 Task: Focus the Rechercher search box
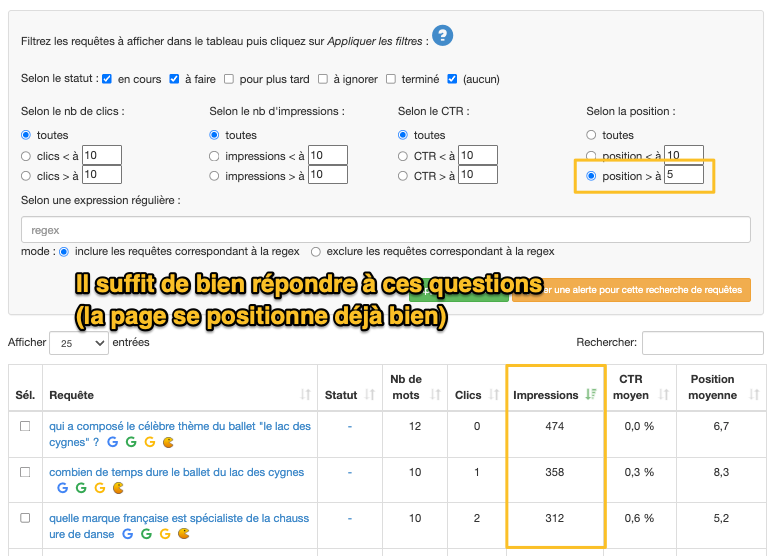(x=703, y=343)
